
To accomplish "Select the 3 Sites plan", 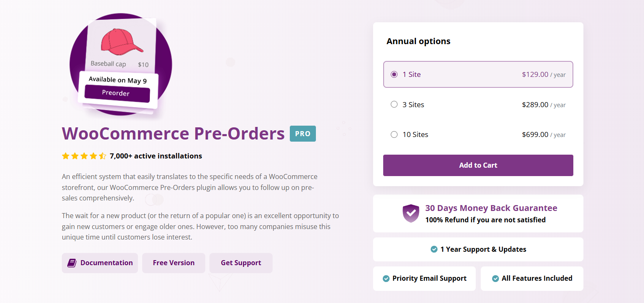I will [394, 104].
